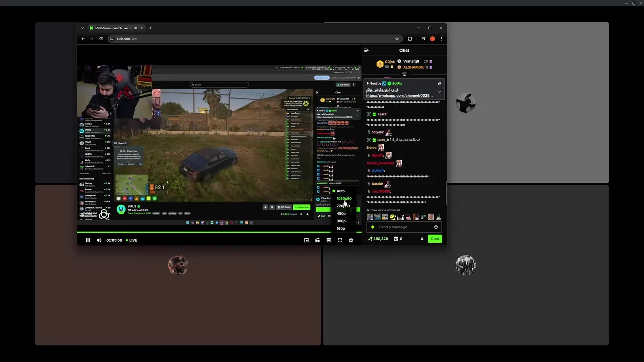Open chat settings gear beside Chat button

click(x=422, y=239)
